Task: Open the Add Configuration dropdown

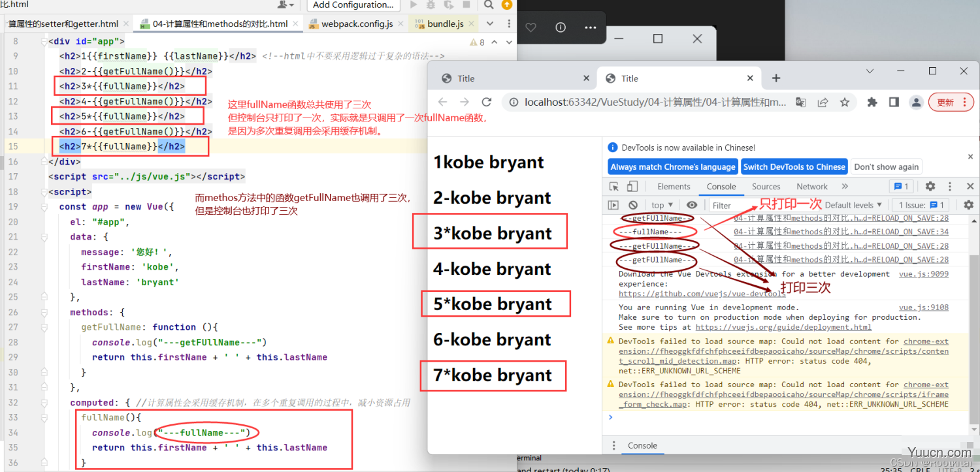Action: pos(353,5)
